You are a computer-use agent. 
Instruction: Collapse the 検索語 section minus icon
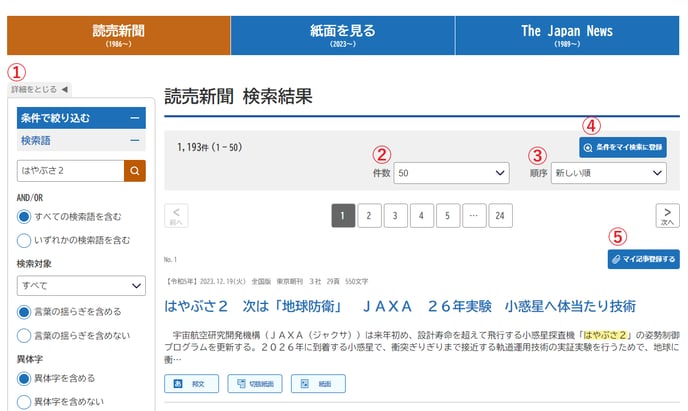click(x=134, y=142)
